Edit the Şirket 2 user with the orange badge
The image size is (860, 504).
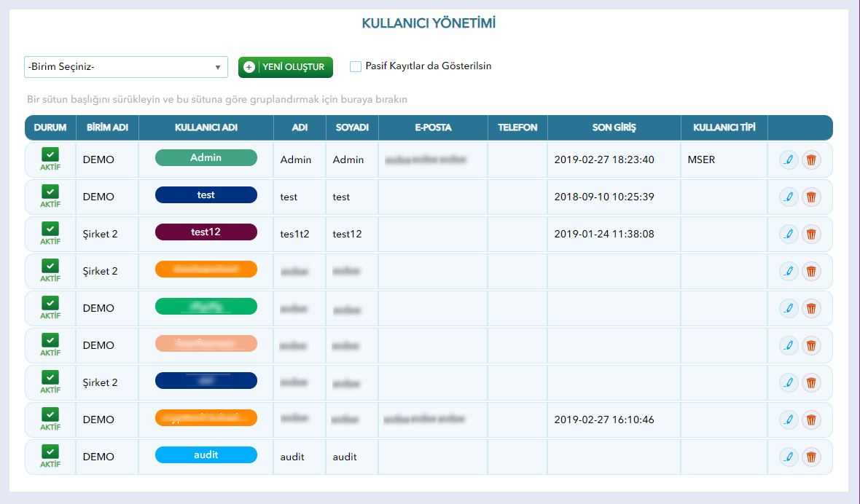tap(789, 271)
